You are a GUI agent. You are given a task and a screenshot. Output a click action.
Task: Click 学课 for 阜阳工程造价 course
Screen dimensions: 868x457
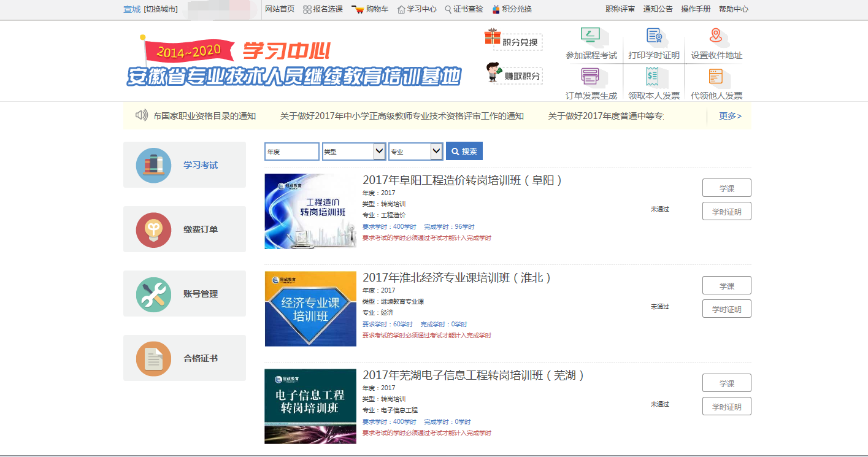click(x=727, y=188)
